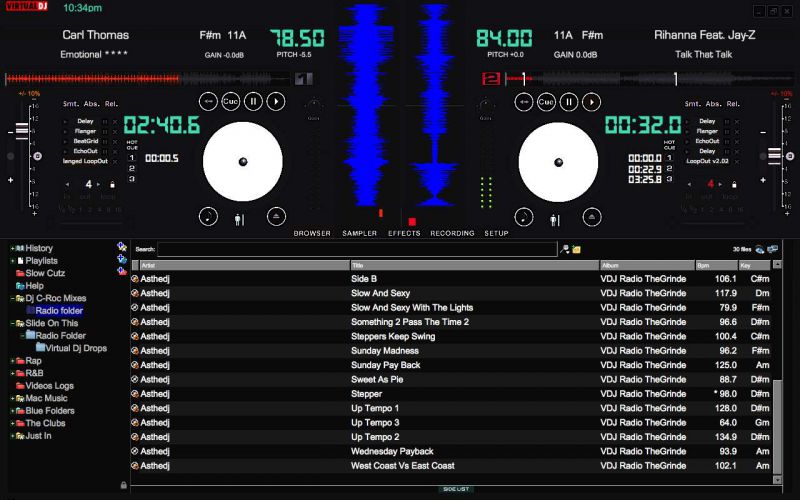Open the BROWSER tab
Viewport: 800px width, 500px height.
(312, 233)
